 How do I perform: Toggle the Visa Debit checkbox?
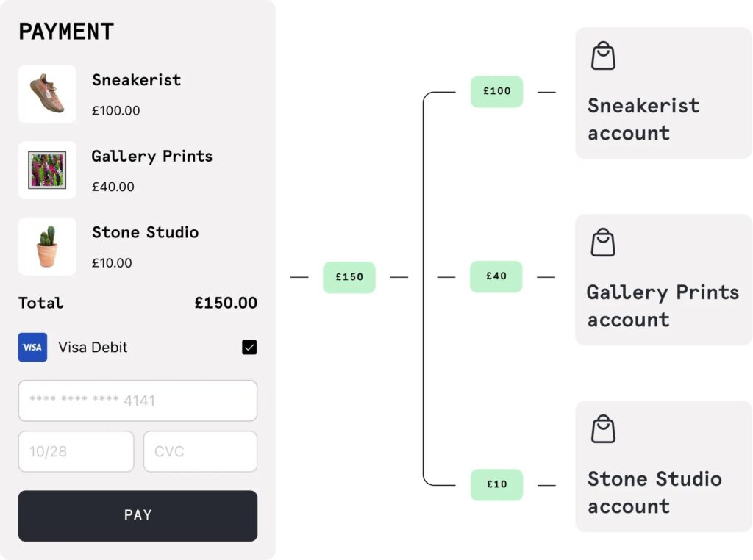(249, 347)
